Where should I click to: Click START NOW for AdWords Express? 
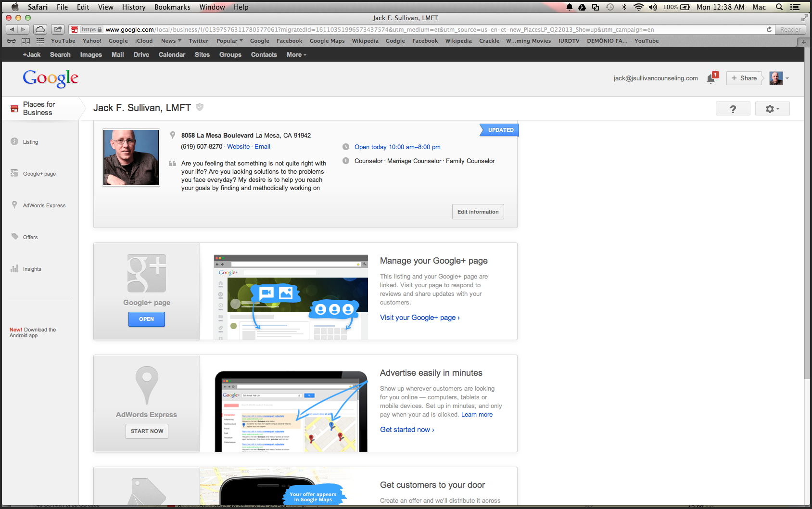point(147,431)
